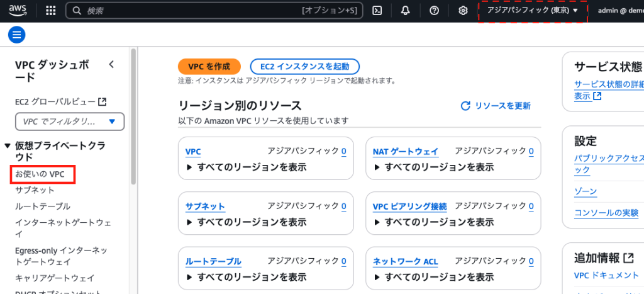Launch CloudShell terminal icon

tap(377, 11)
